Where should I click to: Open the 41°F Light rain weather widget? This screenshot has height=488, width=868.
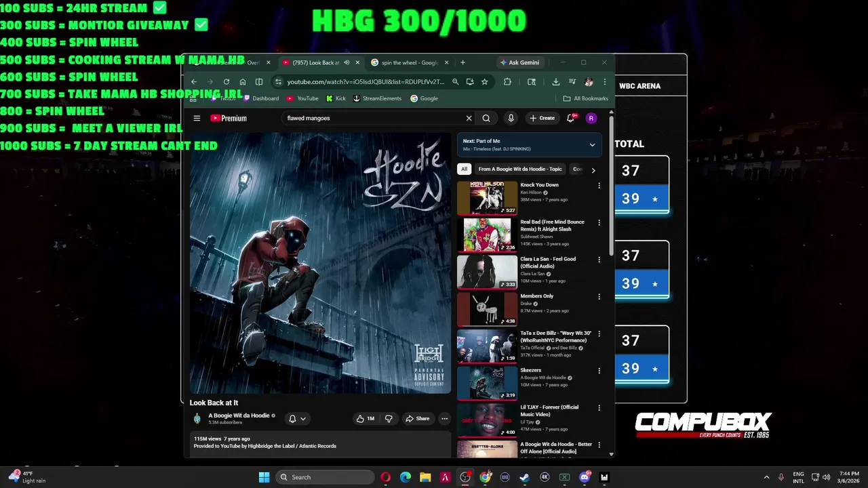pyautogui.click(x=26, y=477)
